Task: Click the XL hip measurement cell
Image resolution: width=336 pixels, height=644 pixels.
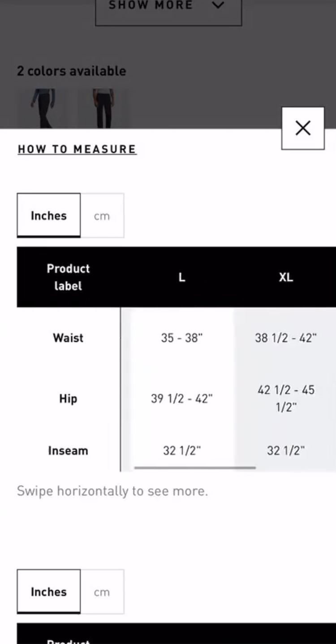Action: tap(286, 398)
